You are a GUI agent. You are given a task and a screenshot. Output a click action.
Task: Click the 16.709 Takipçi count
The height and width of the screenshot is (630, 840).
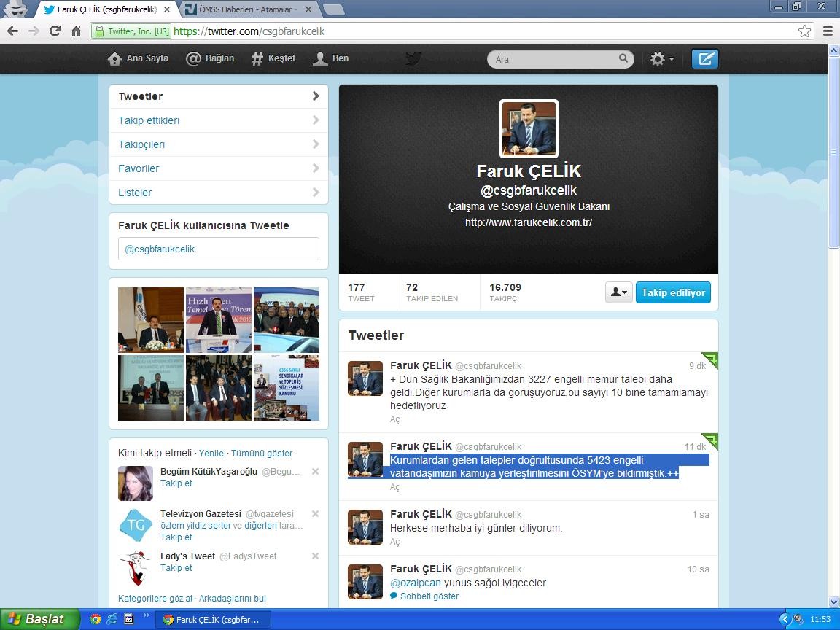click(x=505, y=292)
